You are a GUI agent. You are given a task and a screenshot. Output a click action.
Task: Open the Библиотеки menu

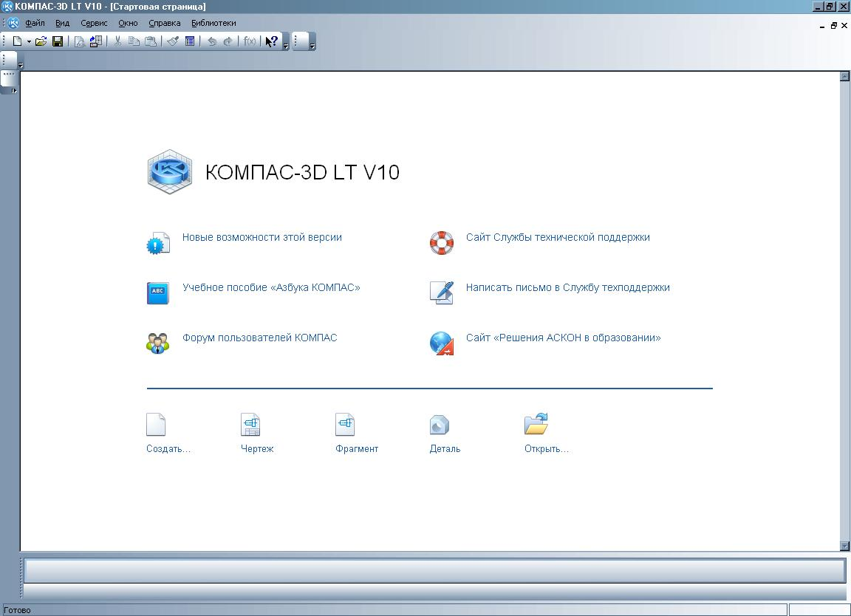click(213, 24)
